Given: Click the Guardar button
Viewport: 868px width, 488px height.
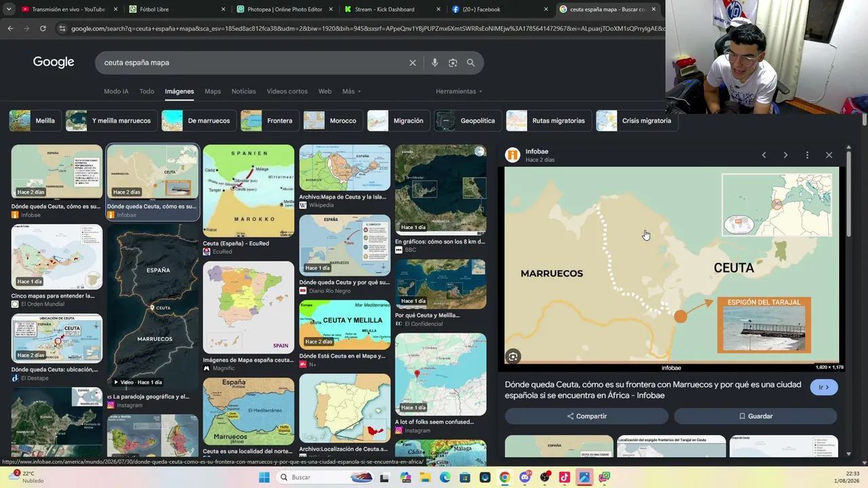Looking at the screenshot, I should click(755, 416).
